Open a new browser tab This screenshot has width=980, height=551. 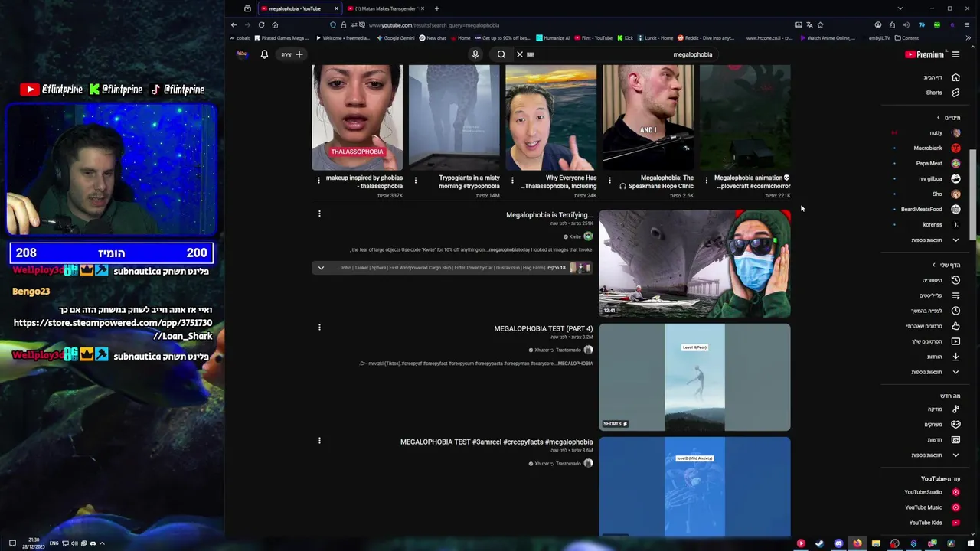(436, 8)
